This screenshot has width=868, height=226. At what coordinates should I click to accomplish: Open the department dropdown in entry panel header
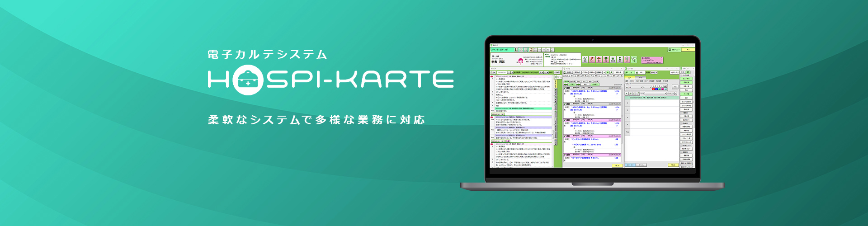coord(654,72)
